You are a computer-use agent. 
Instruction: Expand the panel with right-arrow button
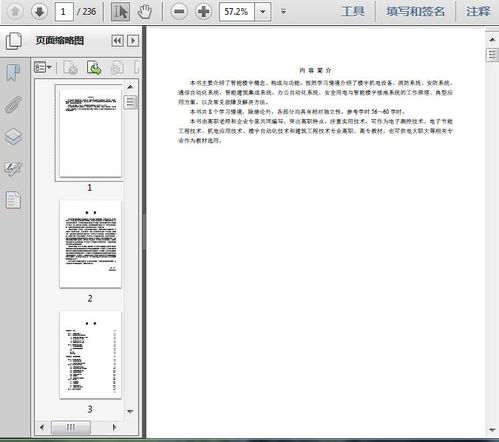pos(133,41)
